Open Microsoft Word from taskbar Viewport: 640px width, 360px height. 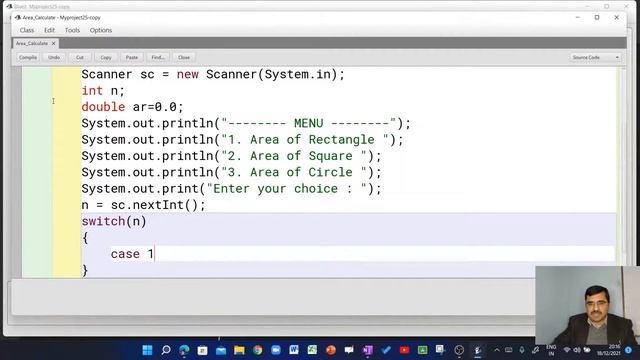[294, 350]
